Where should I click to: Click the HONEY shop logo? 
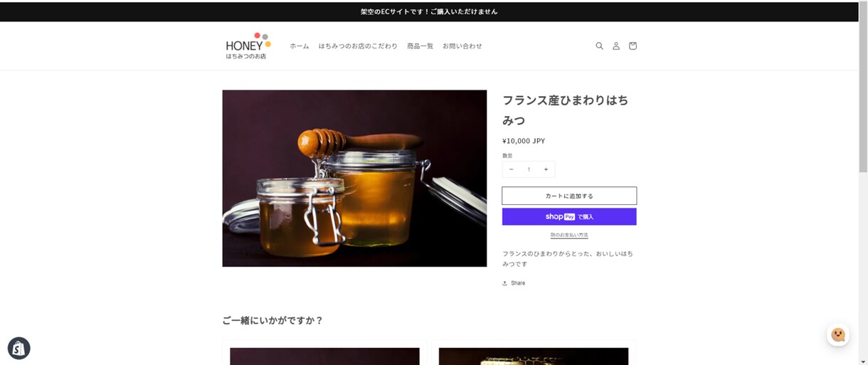[x=248, y=46]
